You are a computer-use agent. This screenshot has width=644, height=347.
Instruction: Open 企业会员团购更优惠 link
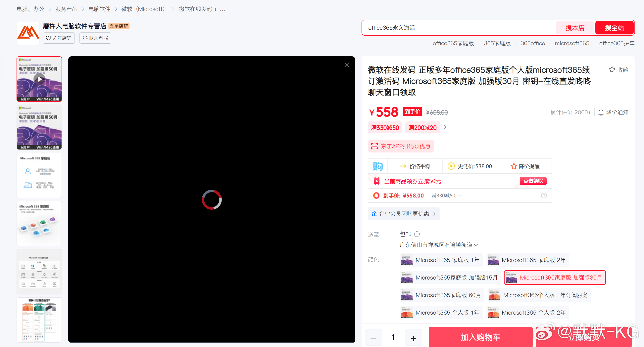coord(404,214)
